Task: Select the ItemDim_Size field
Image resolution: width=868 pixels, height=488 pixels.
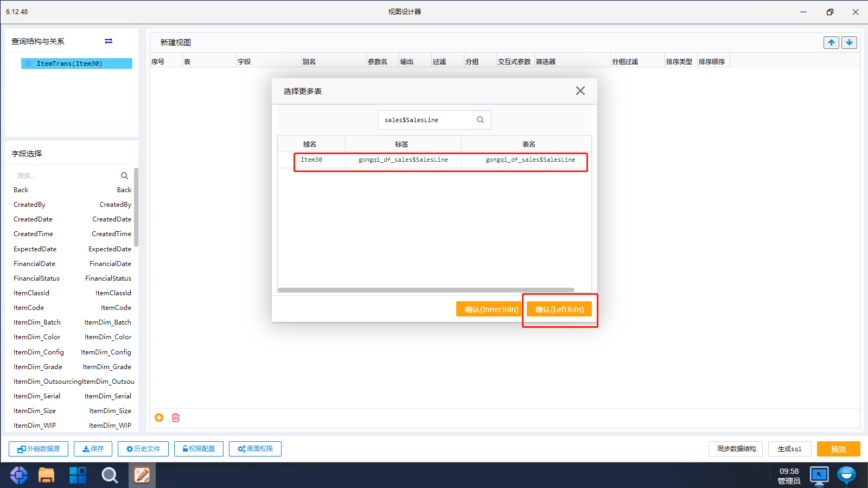Action: [x=72, y=411]
